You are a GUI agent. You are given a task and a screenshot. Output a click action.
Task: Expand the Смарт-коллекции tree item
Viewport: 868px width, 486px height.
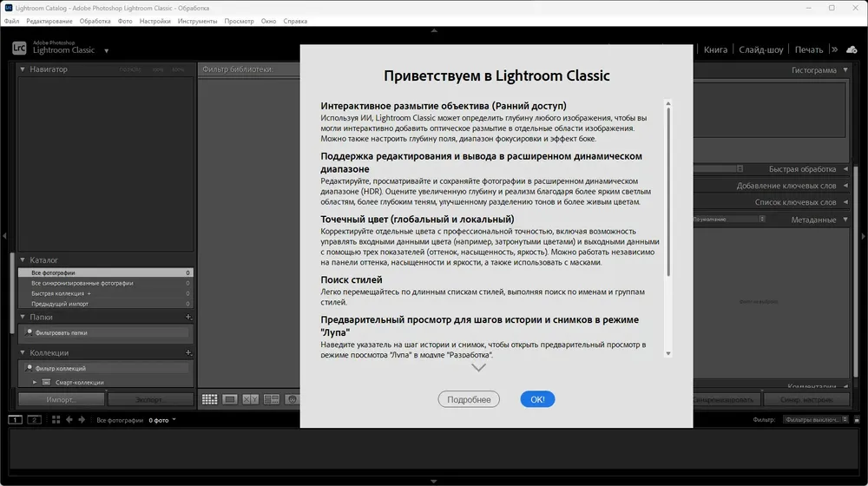click(36, 383)
